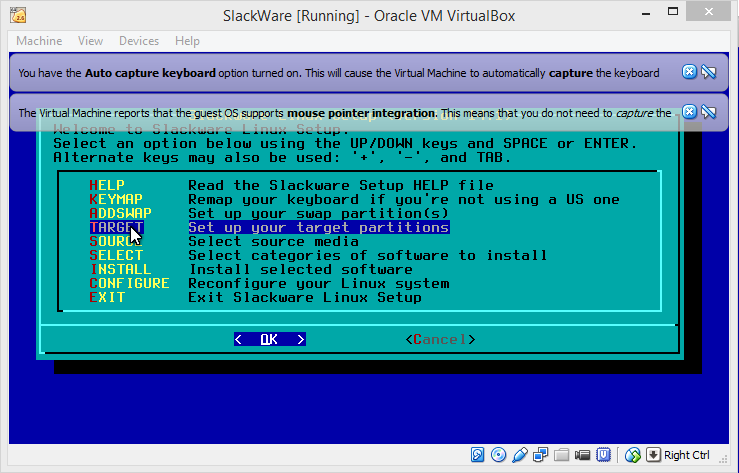Click the shared folders status icon
Viewport: 739px width, 473px height.
click(x=561, y=455)
